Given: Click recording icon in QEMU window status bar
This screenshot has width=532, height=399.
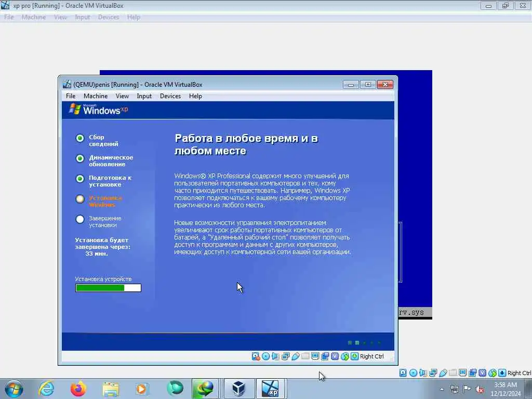Looking at the screenshot, I should (x=325, y=356).
